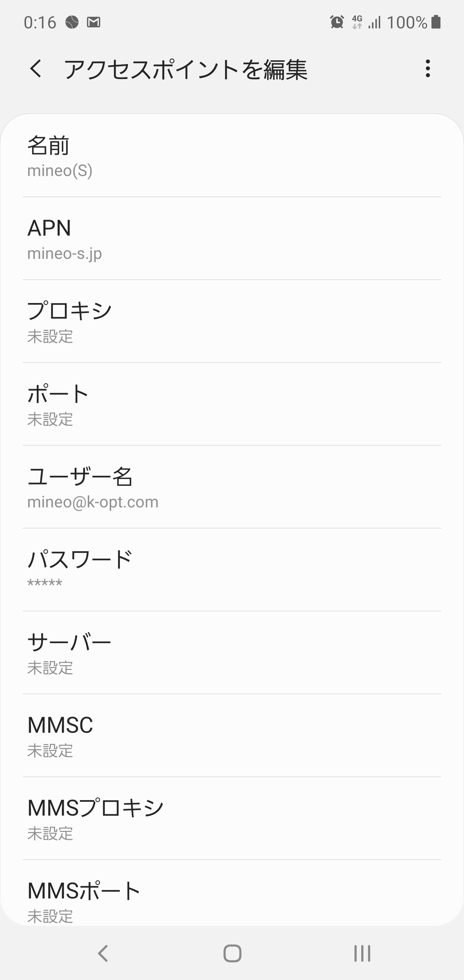This screenshot has height=980, width=464.
Task: Tap the signal strength icon
Action: point(375,22)
